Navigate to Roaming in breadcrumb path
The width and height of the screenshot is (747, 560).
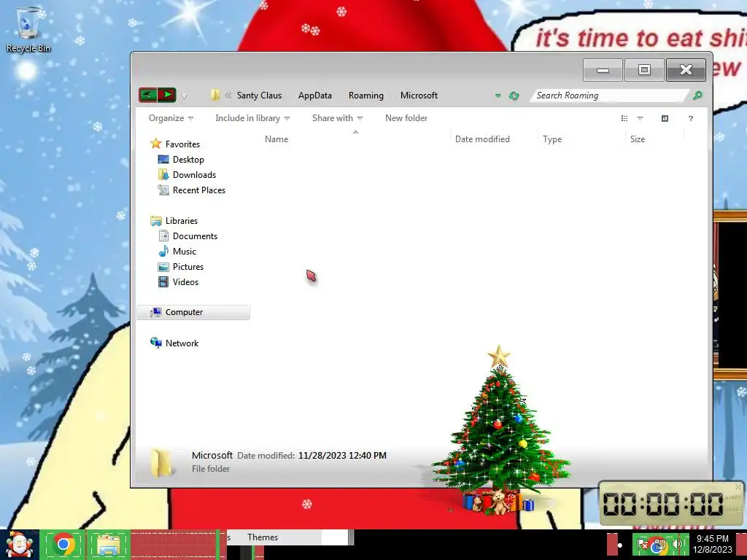tap(366, 96)
